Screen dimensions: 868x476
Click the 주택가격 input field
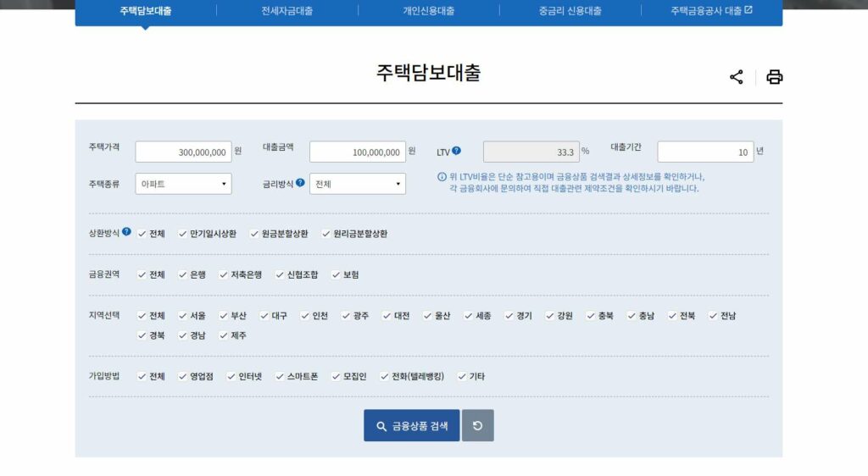point(183,152)
